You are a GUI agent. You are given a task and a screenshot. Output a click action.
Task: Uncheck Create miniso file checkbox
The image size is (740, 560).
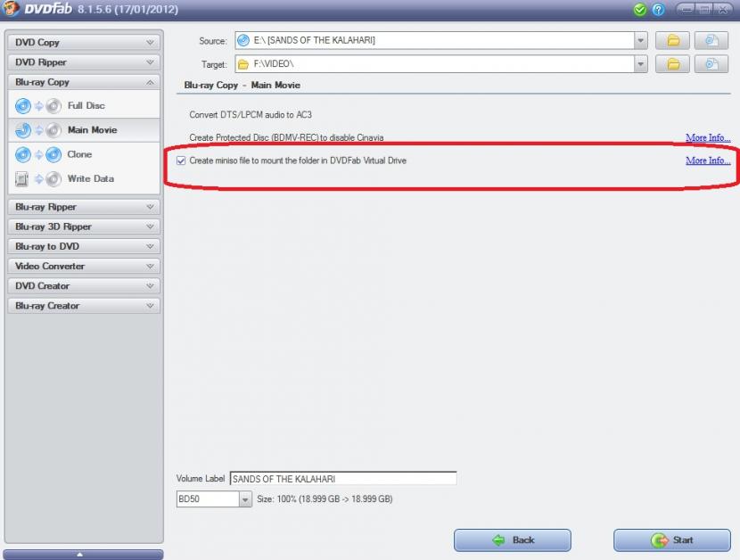[x=181, y=161]
